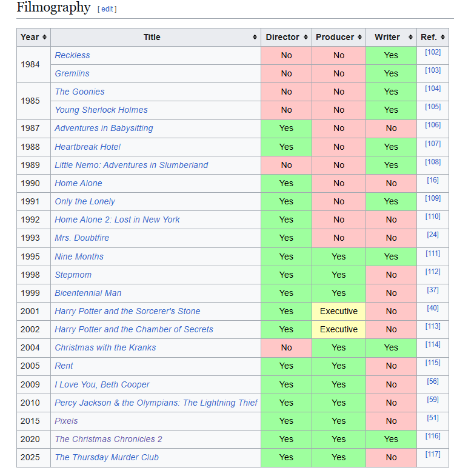The height and width of the screenshot is (476, 454).
Task: Follow reference [16] for Home Alone
Action: pos(433,180)
